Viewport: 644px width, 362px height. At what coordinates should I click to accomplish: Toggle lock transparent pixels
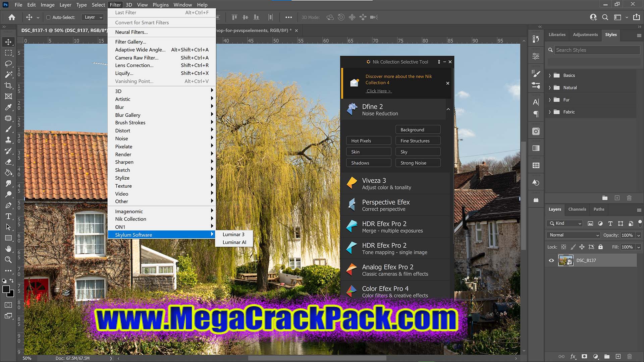coord(563,247)
